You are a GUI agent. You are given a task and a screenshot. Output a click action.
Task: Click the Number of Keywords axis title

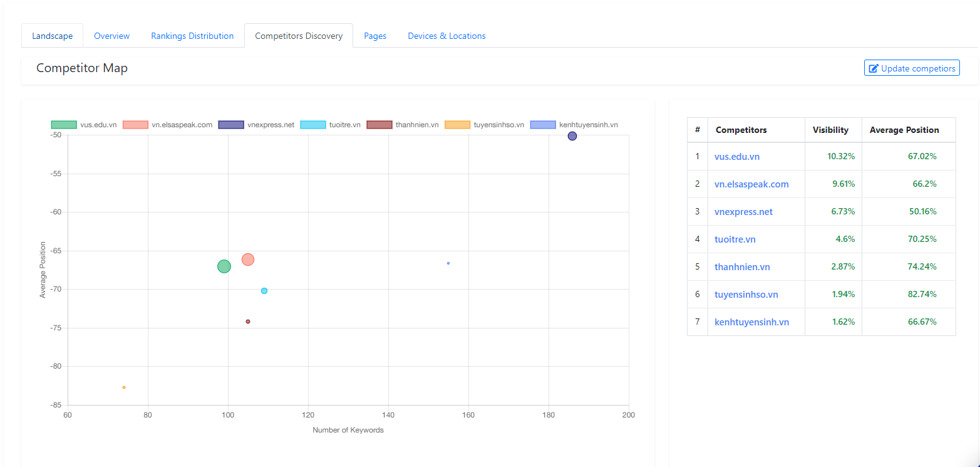[x=348, y=430]
